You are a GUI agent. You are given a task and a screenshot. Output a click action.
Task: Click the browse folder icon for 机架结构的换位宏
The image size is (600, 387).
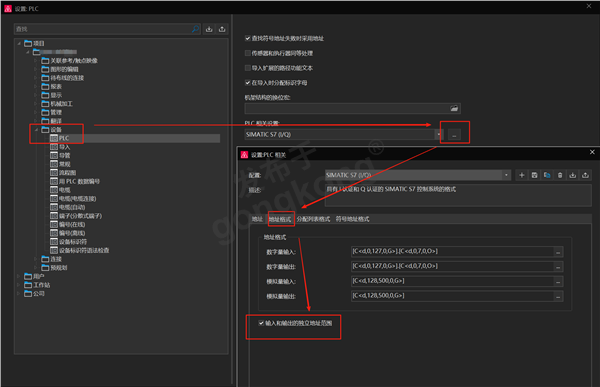454,109
